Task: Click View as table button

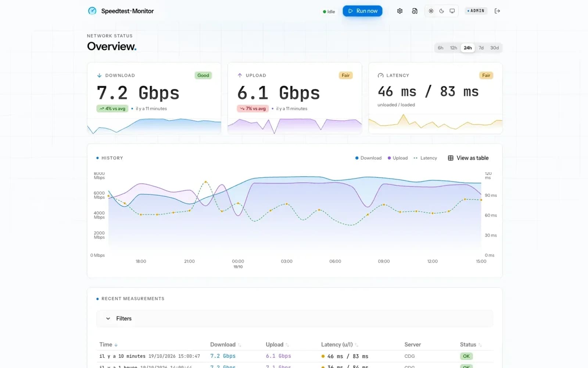Action: (468, 158)
